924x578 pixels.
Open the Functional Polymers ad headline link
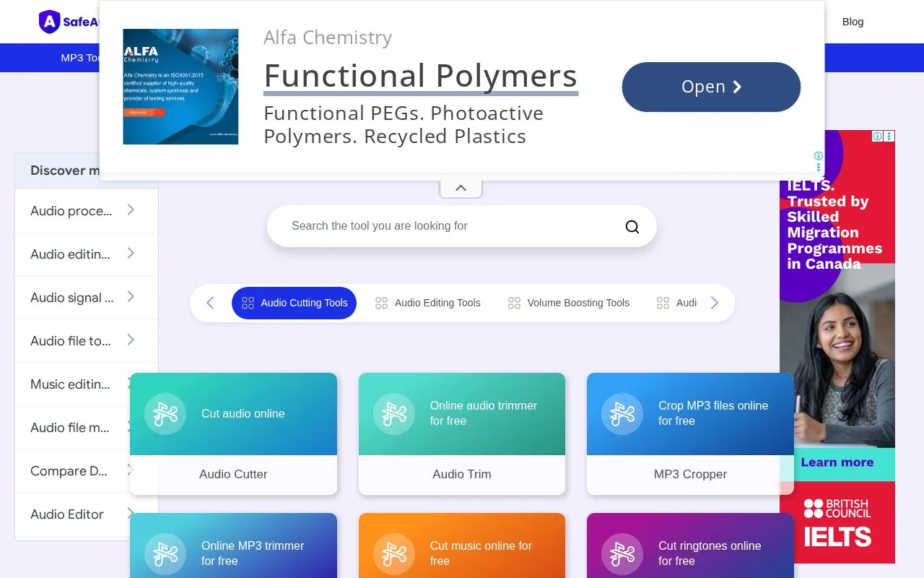[x=421, y=75]
